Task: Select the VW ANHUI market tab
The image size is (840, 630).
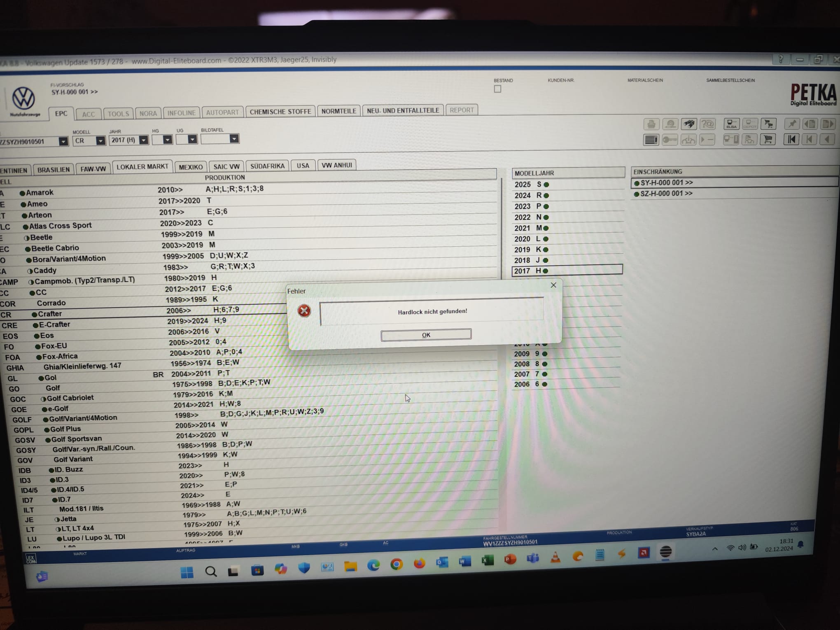Action: (x=337, y=165)
